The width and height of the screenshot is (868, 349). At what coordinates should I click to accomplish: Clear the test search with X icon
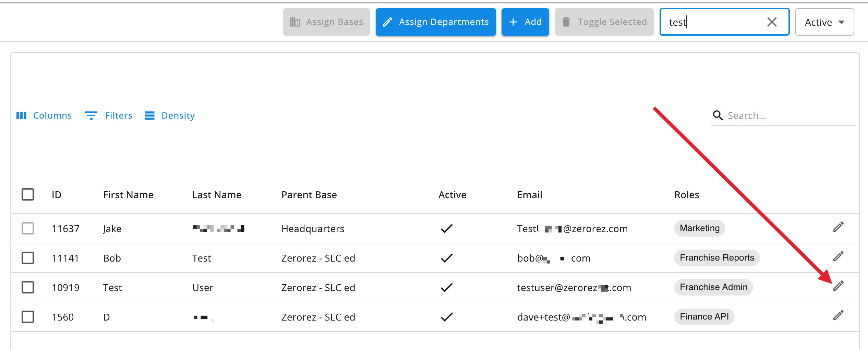(x=772, y=22)
